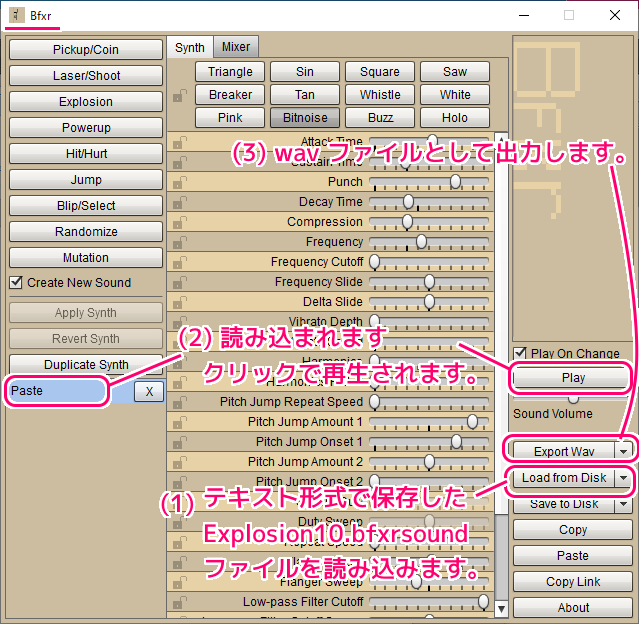
Task: Generate an Explosion sound
Action: tap(86, 102)
